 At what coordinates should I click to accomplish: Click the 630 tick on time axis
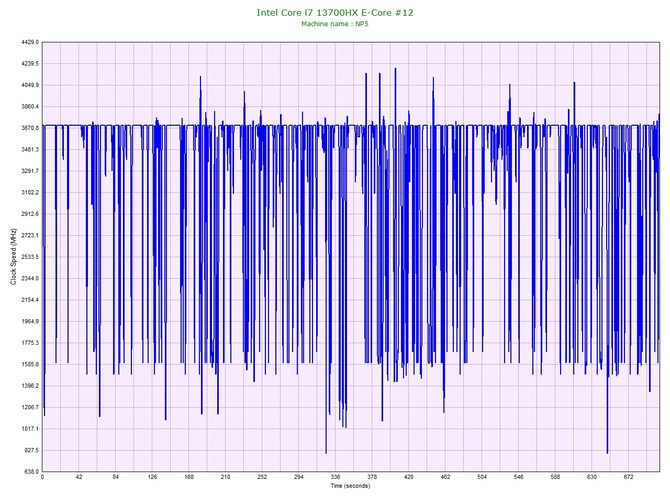(x=592, y=477)
